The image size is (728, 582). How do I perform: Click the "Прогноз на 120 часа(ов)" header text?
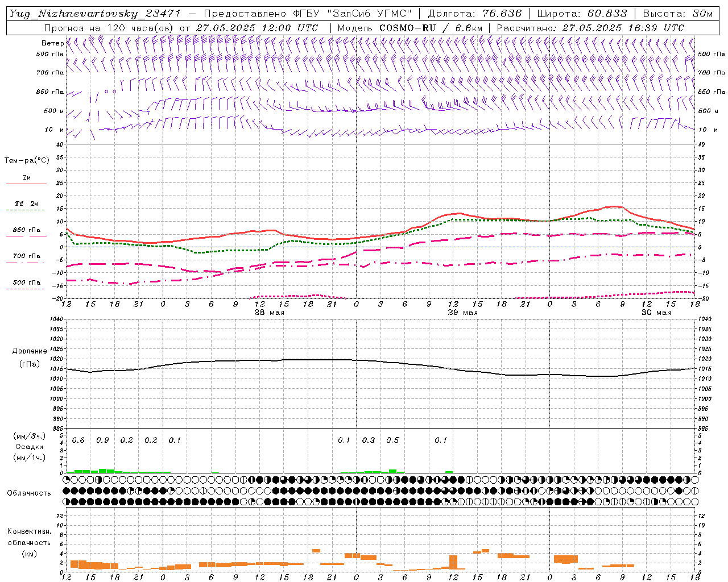tap(109, 28)
